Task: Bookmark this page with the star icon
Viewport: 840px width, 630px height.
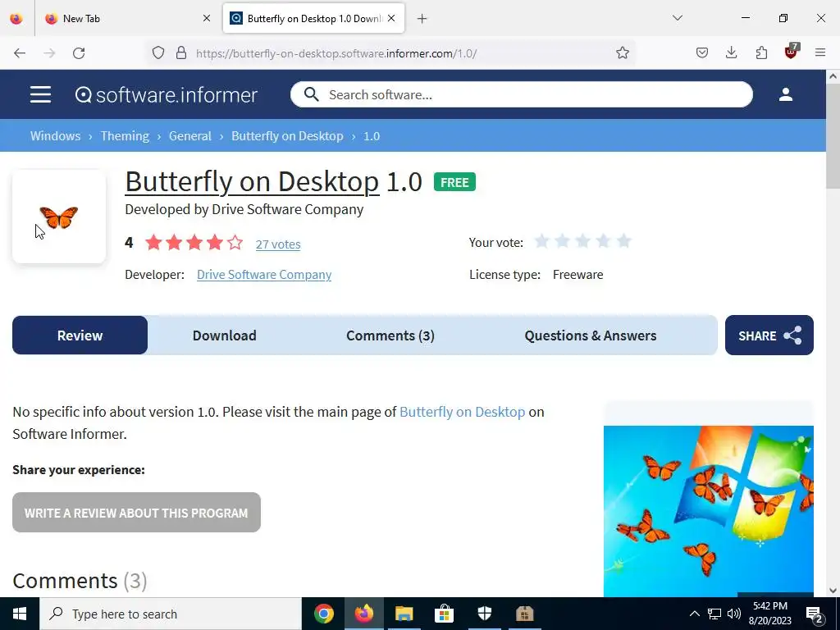Action: coord(622,52)
